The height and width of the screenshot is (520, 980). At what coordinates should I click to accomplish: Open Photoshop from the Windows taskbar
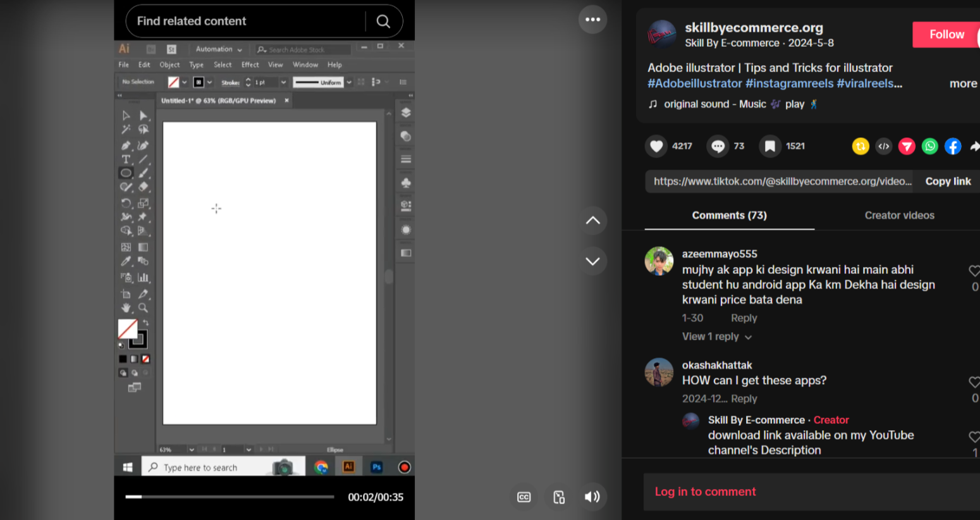pos(376,467)
